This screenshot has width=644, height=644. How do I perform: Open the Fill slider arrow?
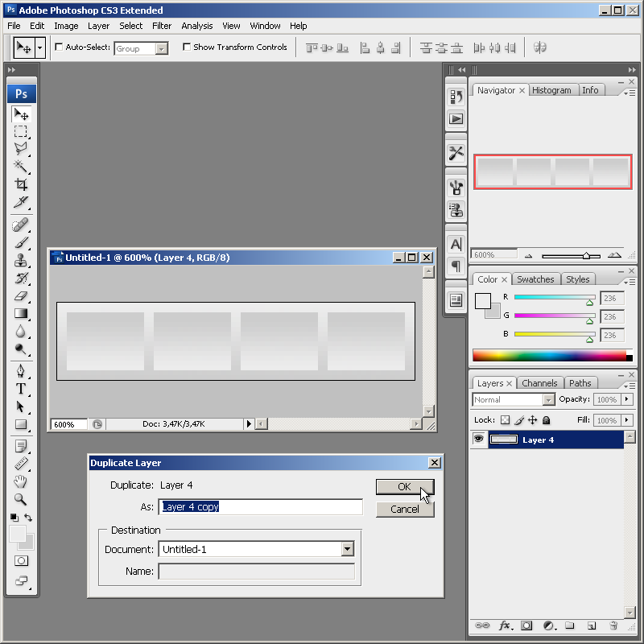click(627, 419)
